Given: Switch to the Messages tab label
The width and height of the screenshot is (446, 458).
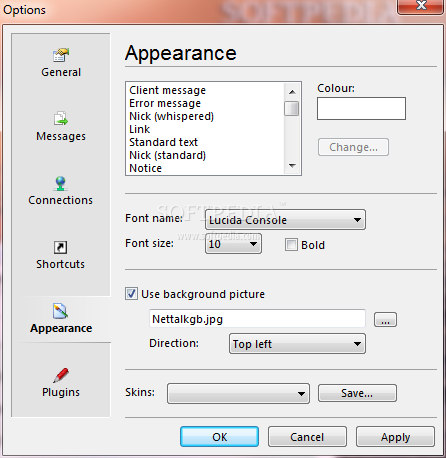Looking at the screenshot, I should point(61,136).
